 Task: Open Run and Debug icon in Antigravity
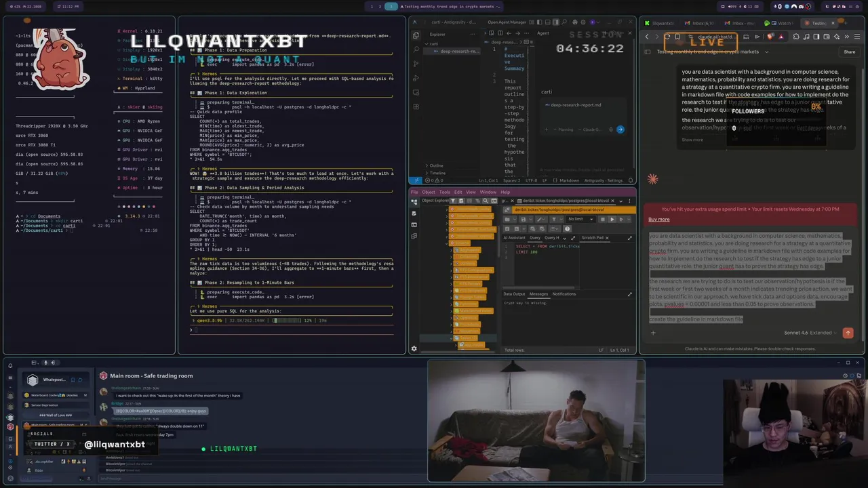(416, 78)
